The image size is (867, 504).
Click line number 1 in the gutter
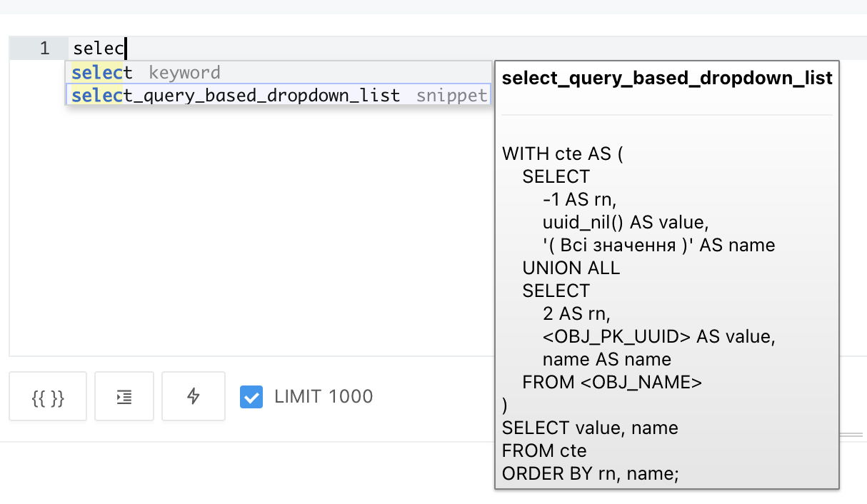click(44, 49)
